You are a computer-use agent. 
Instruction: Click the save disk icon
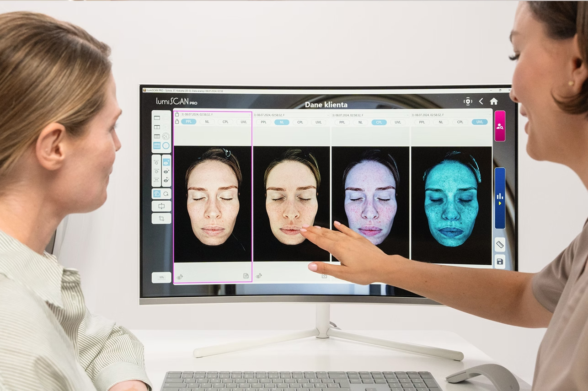tap(500, 262)
